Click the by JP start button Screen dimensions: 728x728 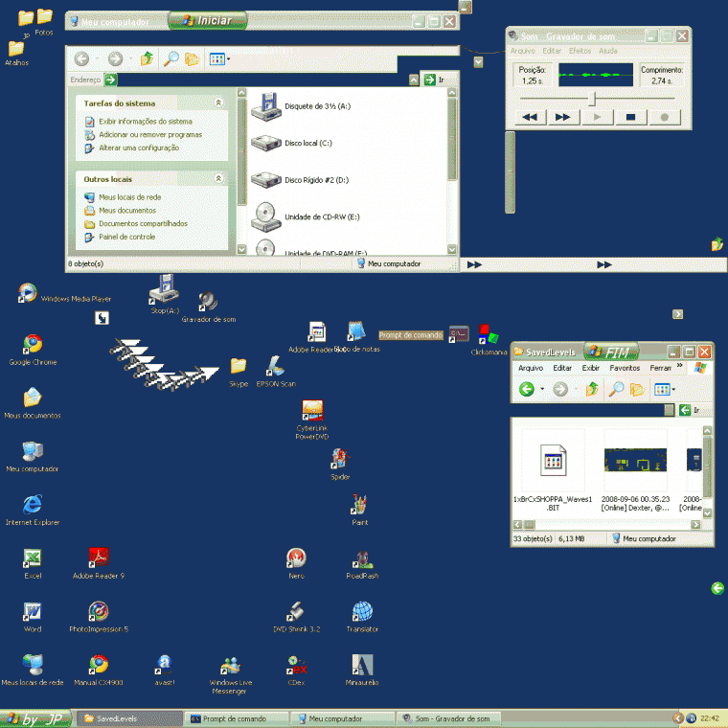[35, 718]
